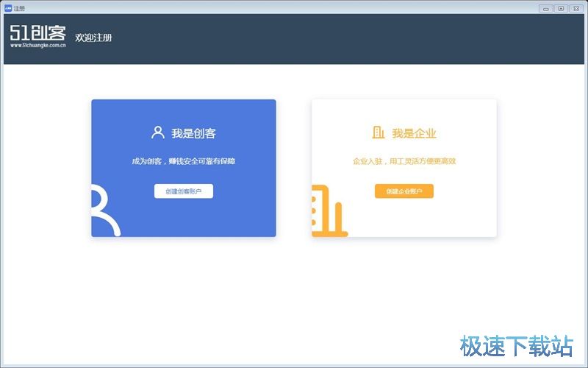Click the app icon in title bar
The width and height of the screenshot is (588, 368).
point(8,8)
